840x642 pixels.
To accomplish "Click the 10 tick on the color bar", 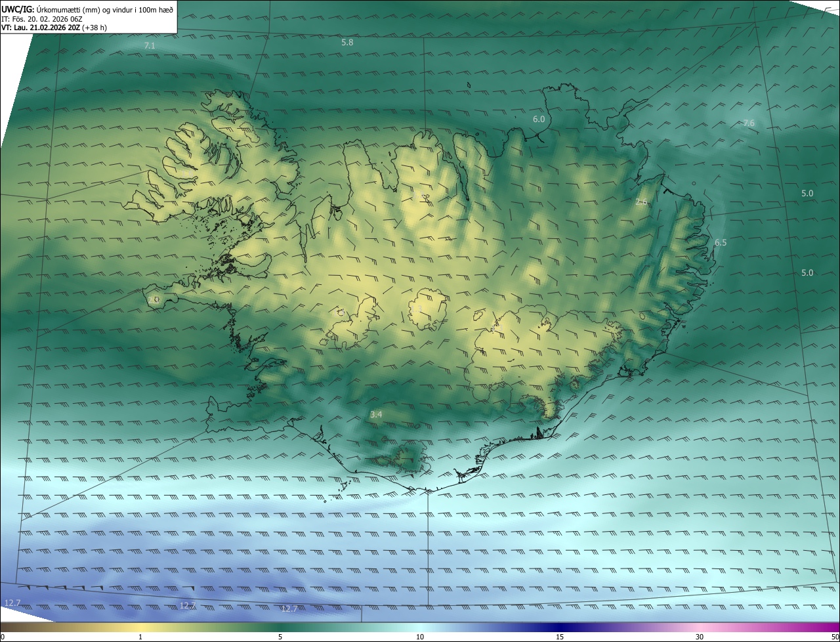I will 420,637.
